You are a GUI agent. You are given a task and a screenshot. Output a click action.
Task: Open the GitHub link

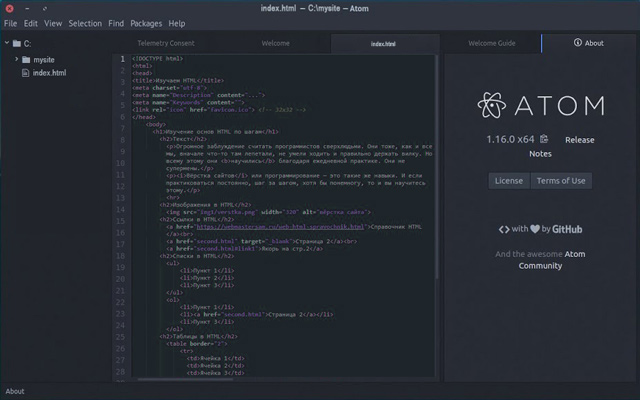(567, 229)
